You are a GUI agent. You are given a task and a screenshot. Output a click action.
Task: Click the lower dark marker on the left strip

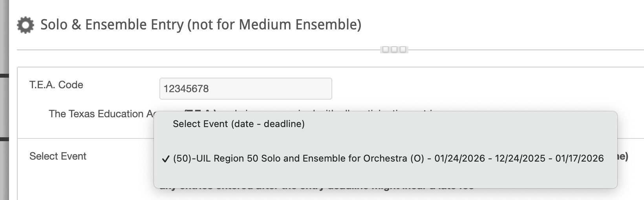pyautogui.click(x=4, y=139)
